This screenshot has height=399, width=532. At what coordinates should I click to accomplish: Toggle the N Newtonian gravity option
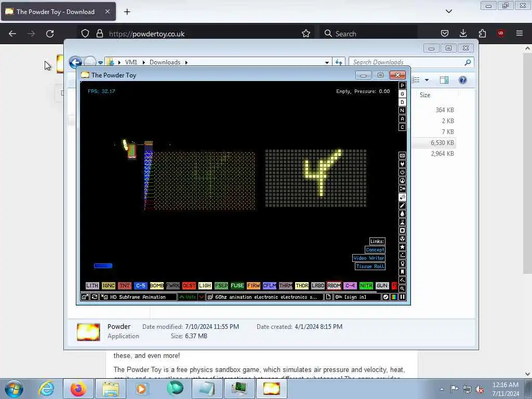pos(402,110)
